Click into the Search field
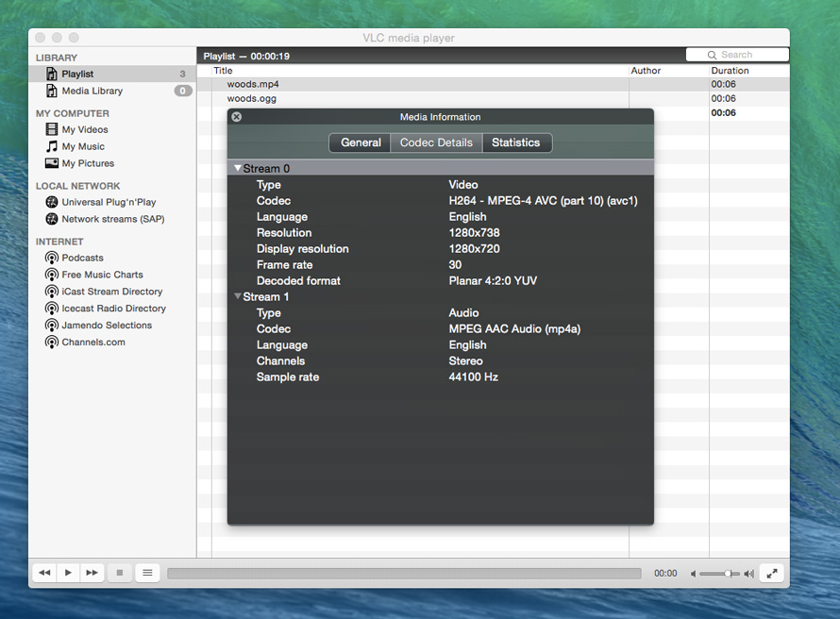840x619 pixels. [737, 55]
